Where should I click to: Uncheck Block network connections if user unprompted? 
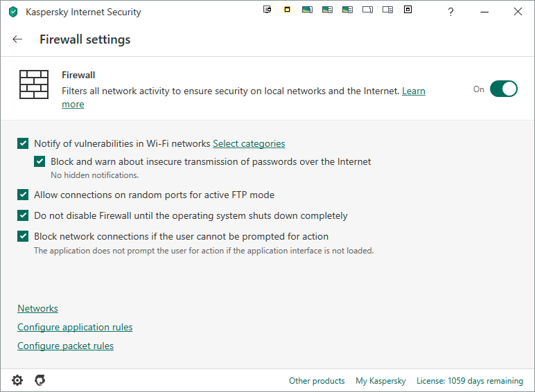[24, 237]
